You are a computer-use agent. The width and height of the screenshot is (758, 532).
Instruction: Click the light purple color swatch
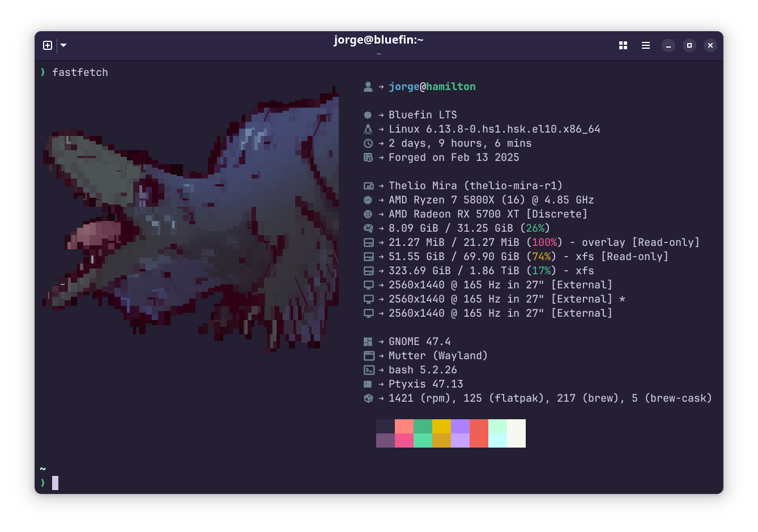(x=460, y=440)
